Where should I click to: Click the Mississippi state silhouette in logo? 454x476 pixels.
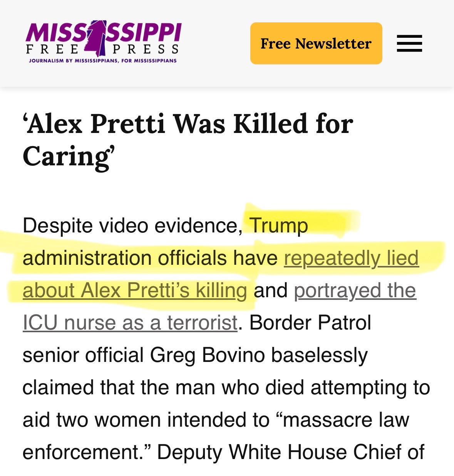point(95,38)
